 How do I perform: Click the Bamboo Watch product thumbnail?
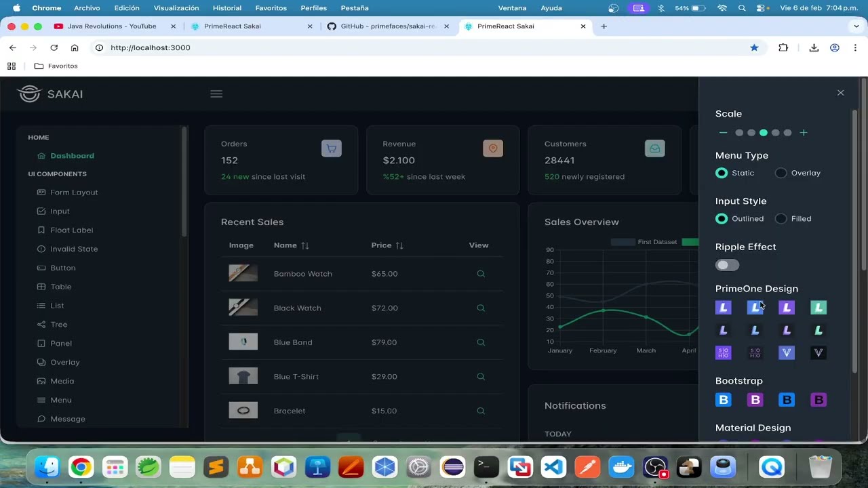[x=243, y=274]
